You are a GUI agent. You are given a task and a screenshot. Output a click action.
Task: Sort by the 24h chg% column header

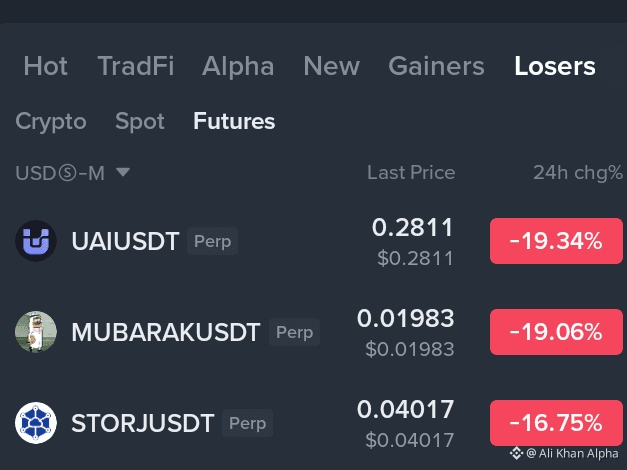[578, 173]
